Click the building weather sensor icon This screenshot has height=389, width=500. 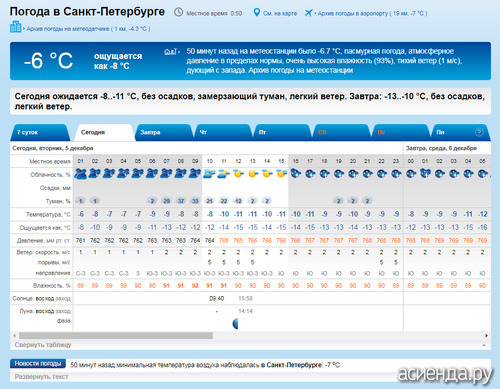click(x=15, y=27)
